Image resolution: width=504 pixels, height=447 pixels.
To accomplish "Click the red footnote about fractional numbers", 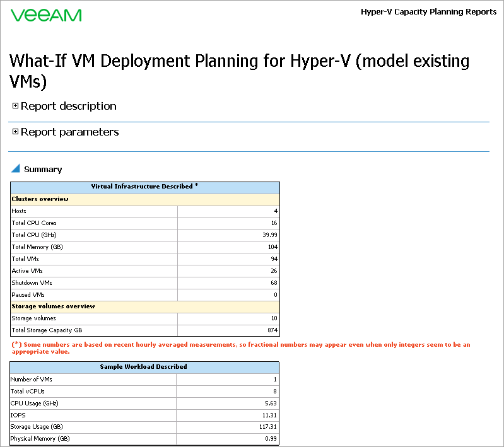I will pos(241,348).
